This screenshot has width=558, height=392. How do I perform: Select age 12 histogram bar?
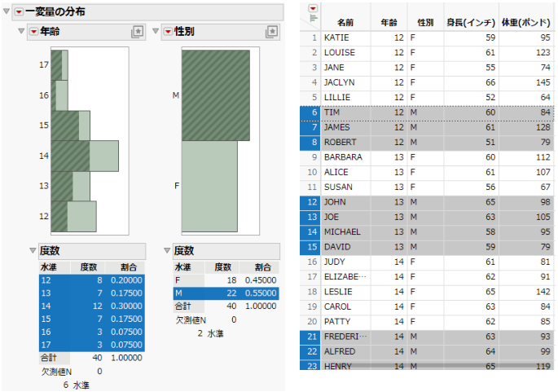tap(73, 217)
